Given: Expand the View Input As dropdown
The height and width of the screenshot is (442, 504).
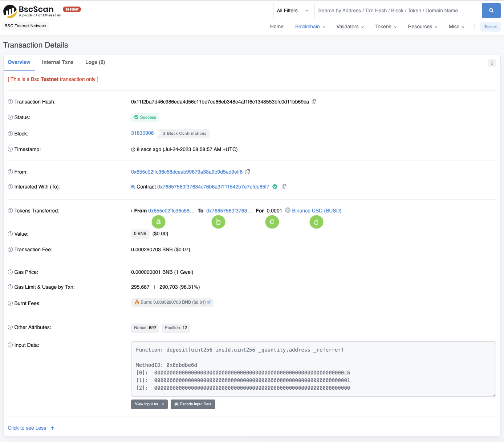Looking at the screenshot, I should (149, 404).
